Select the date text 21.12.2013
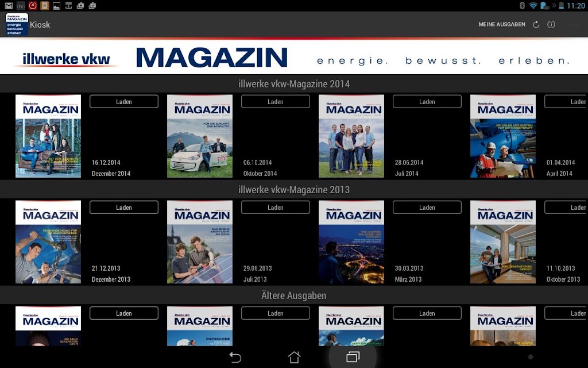588x368 pixels. pos(106,269)
